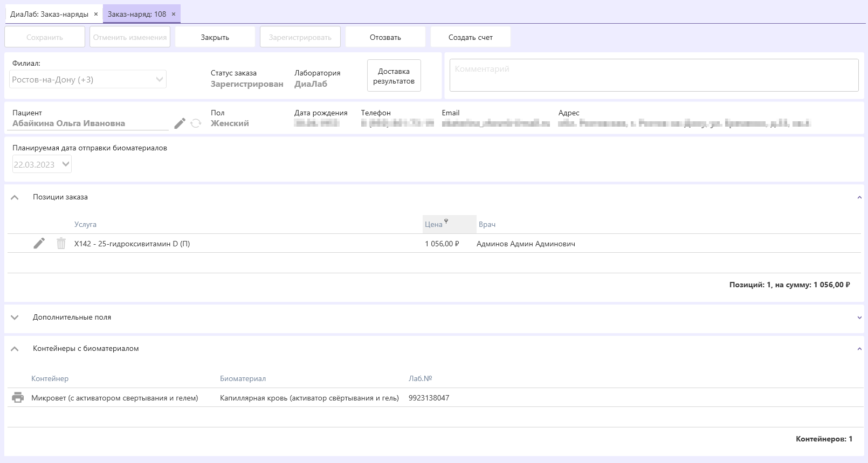This screenshot has height=463, width=868.
Task: Select lab number 9923138047
Action: (429, 398)
